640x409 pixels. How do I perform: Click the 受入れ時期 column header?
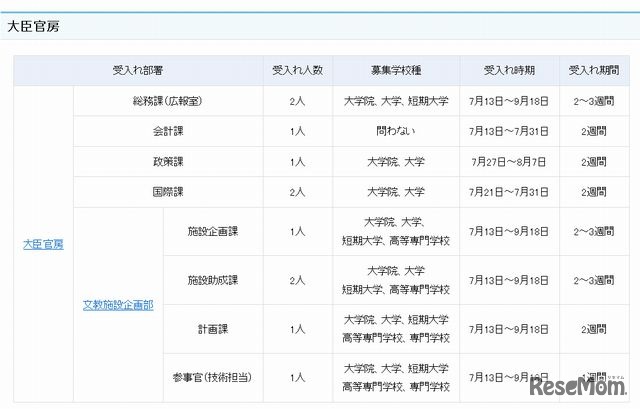[x=509, y=70]
